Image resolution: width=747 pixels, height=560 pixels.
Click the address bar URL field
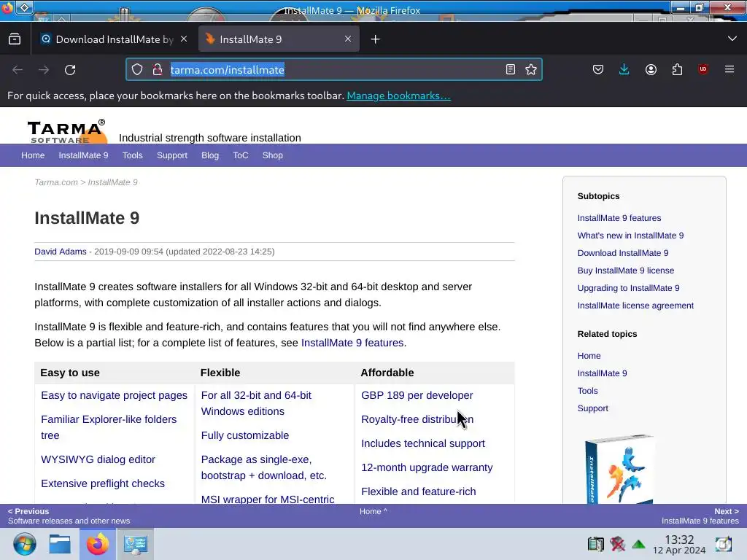click(333, 69)
